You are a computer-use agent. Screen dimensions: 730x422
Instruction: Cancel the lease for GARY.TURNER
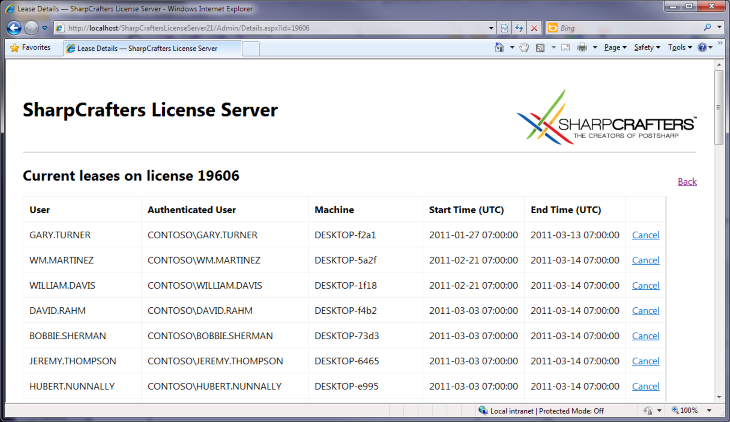tap(645, 235)
